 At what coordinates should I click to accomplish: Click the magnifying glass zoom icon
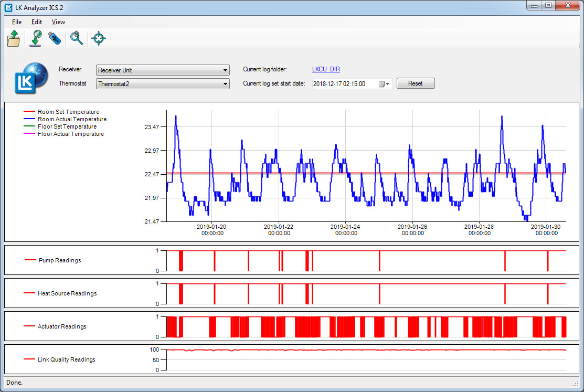tap(77, 39)
